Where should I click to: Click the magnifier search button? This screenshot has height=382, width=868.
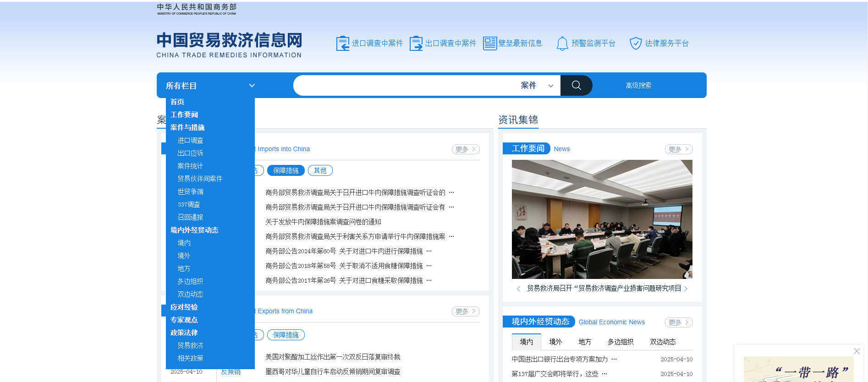click(576, 86)
